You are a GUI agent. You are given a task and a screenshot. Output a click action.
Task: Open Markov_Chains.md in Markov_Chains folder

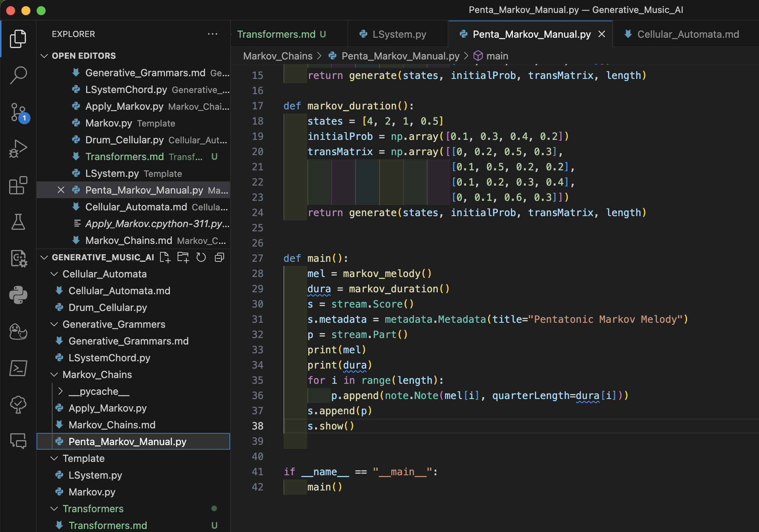(x=133, y=425)
